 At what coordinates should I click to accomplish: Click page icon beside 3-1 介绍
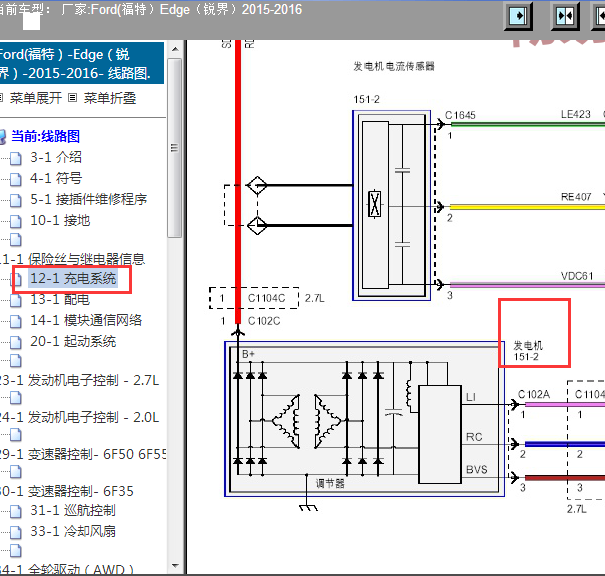point(15,158)
